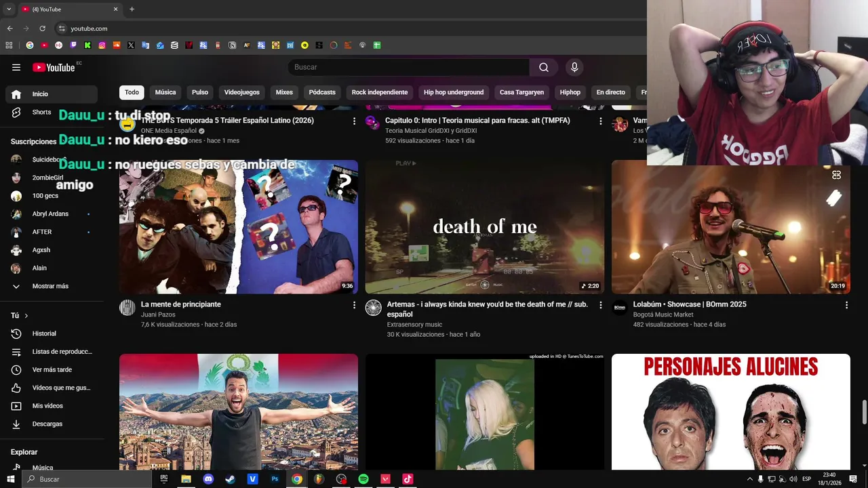Open more options for Lolabúm Showcase video
Viewport: 868px width, 488px height.
846,305
